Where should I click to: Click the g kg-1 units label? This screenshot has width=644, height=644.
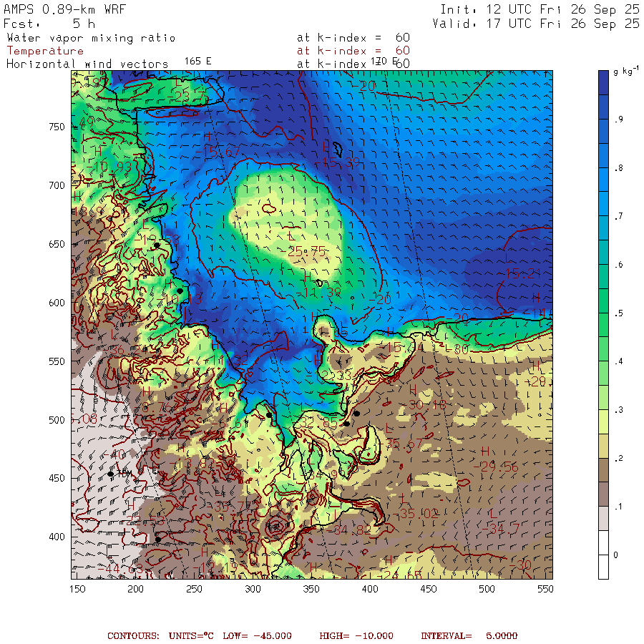click(x=626, y=71)
